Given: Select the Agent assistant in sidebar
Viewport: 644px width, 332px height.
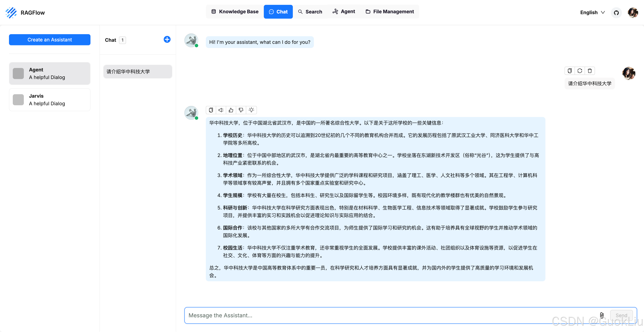Looking at the screenshot, I should (50, 74).
